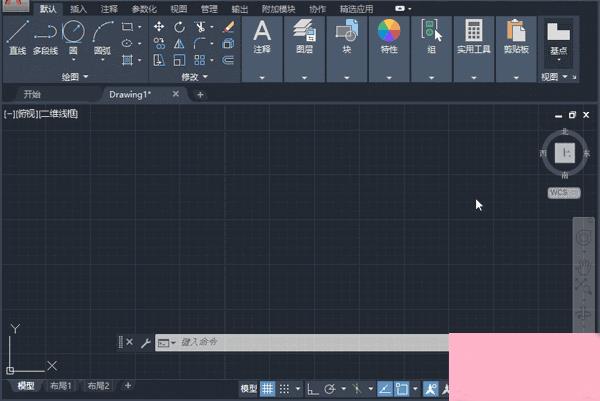Activate the Fillet tool
This screenshot has height=401, width=600.
[199, 43]
